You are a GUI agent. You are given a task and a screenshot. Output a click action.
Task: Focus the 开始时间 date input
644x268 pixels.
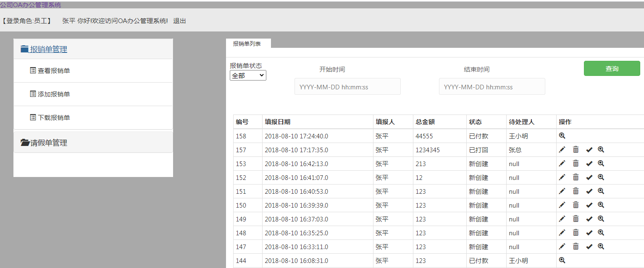point(347,86)
